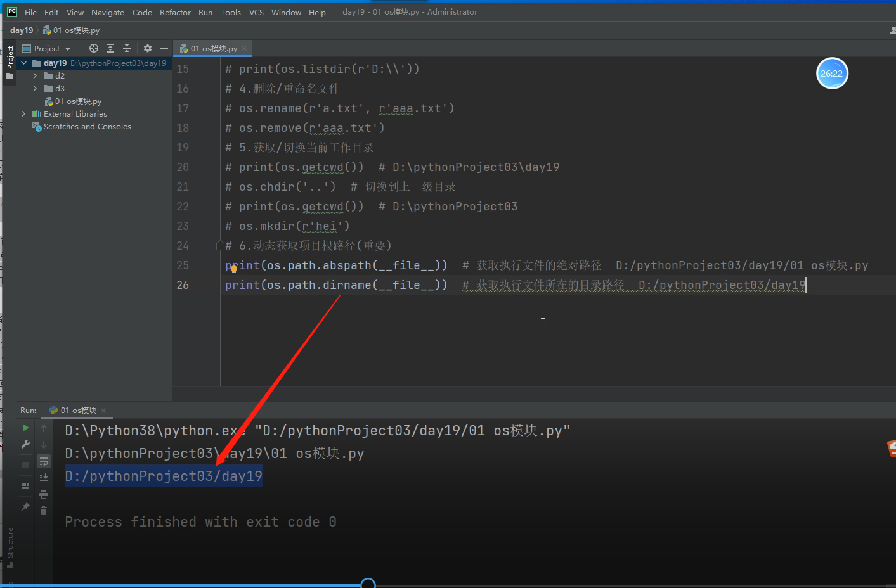Click the user icon at top right
896x588 pixels.
click(892, 30)
